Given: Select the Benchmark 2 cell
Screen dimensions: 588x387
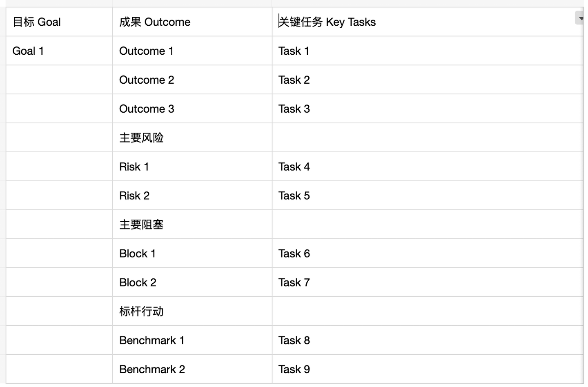Looking at the screenshot, I should click(192, 369).
